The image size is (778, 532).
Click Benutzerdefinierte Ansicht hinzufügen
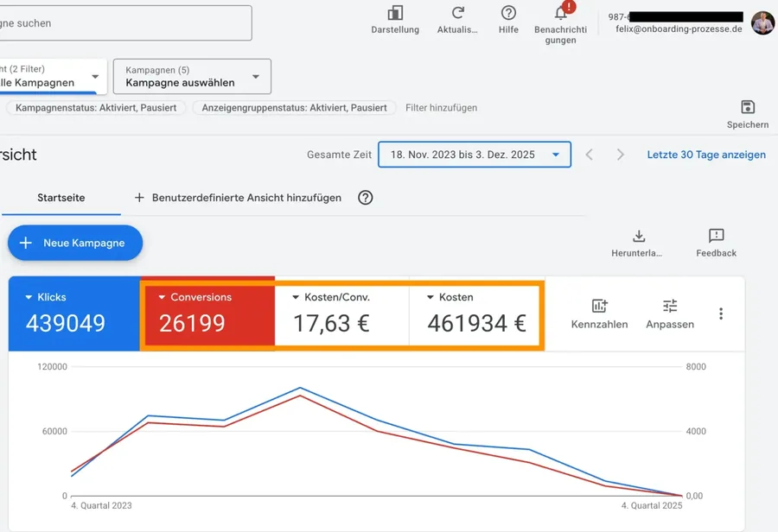[x=246, y=198]
